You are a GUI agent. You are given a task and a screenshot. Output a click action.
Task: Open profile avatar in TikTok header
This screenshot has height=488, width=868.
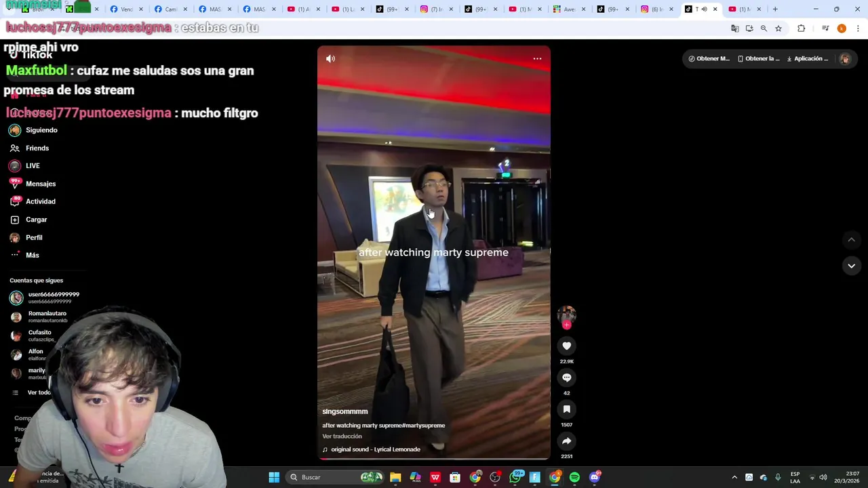844,59
